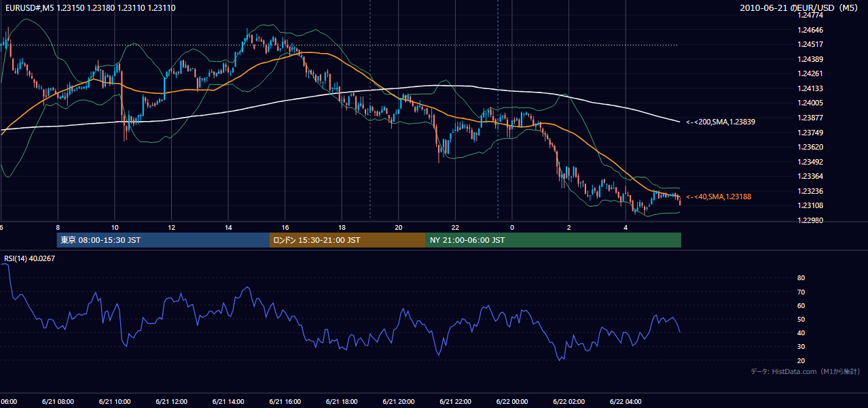Click the RSI 70 level label
This screenshot has height=408, width=868.
[801, 292]
